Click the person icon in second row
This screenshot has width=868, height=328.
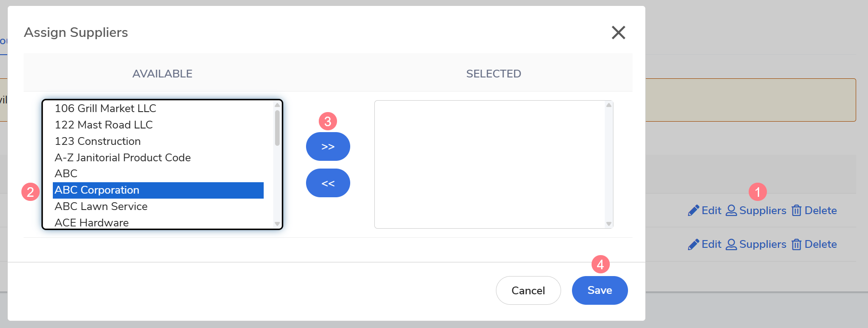[731, 245]
